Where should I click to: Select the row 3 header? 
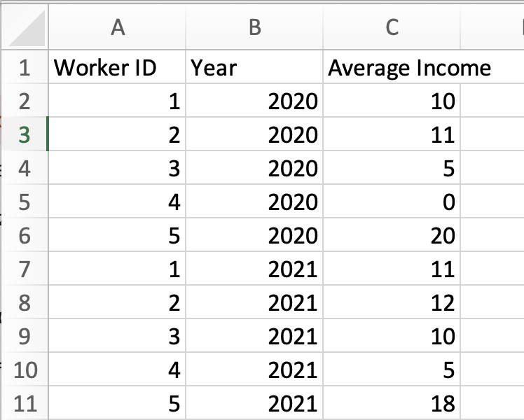[25, 135]
